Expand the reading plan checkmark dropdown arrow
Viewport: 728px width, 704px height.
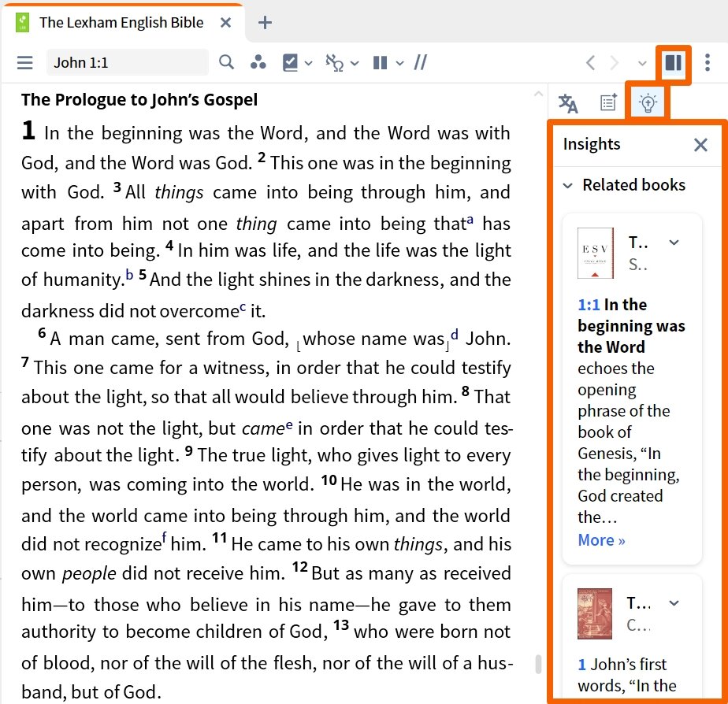click(x=309, y=63)
